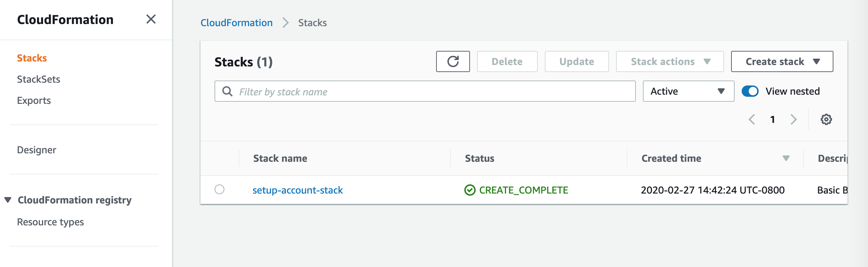Screen dimensions: 868x267
Task: Click the Status column header
Action: point(480,158)
